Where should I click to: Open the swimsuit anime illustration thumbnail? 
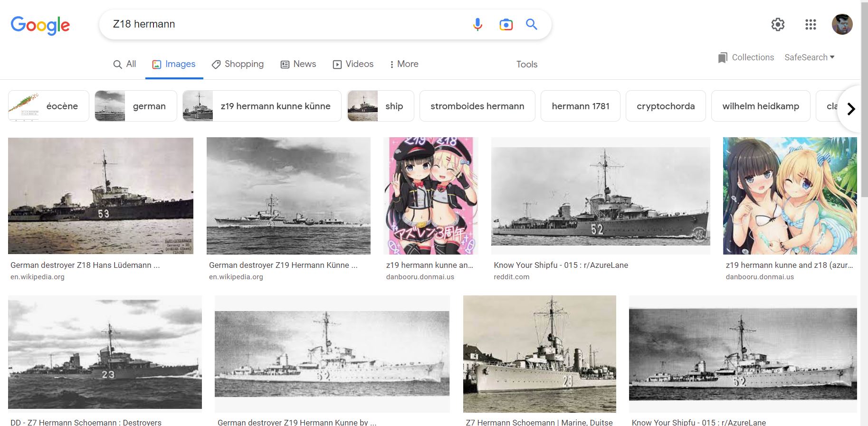[790, 196]
